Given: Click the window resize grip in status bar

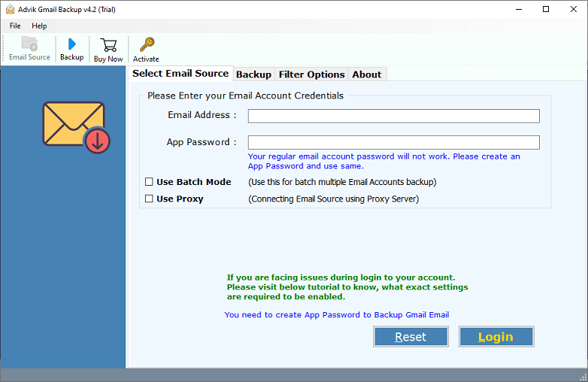Looking at the screenshot, I should click(x=583, y=377).
